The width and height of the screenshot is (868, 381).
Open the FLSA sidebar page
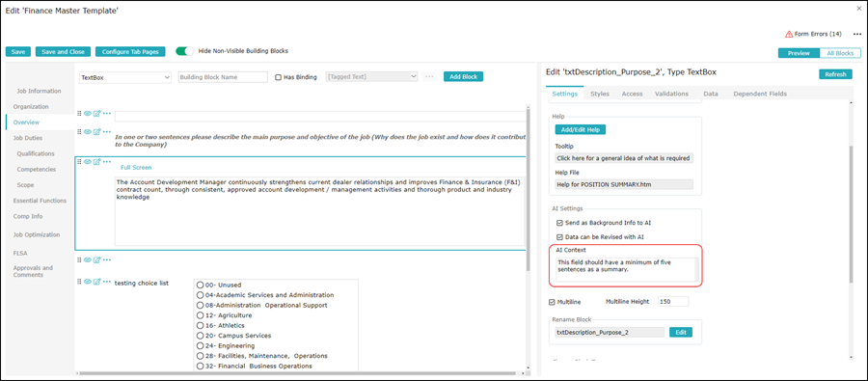click(20, 253)
